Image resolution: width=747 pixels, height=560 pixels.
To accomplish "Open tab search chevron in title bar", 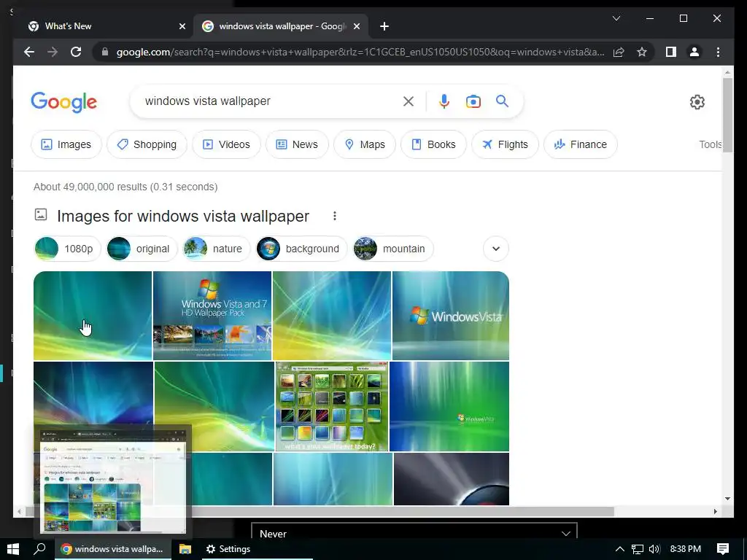I will tap(616, 18).
